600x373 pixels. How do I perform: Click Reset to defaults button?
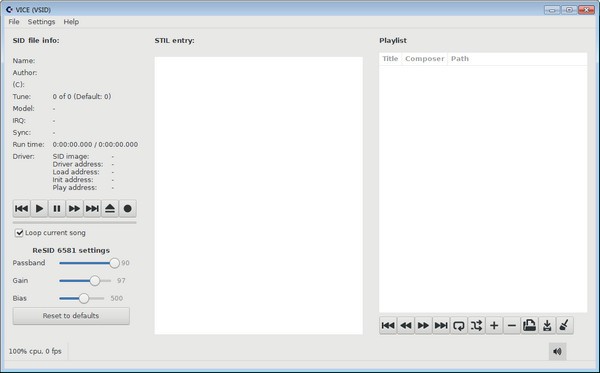coord(71,316)
